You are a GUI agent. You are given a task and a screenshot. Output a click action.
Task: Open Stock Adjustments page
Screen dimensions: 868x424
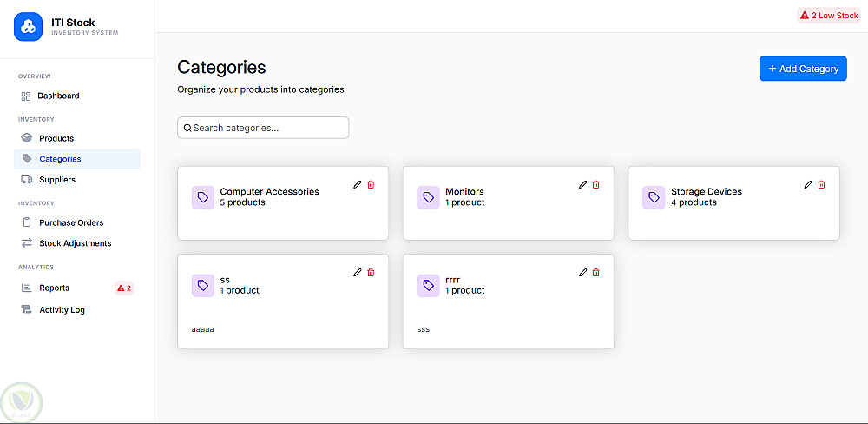75,243
